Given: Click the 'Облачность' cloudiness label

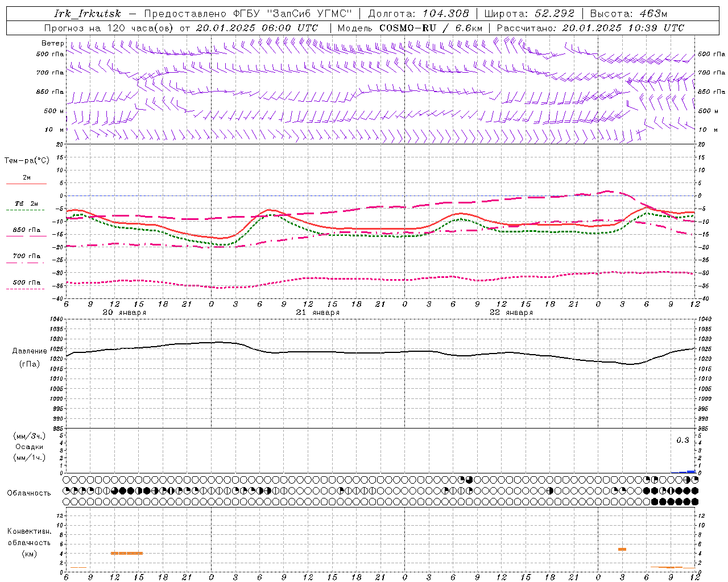Looking at the screenshot, I should tap(28, 493).
